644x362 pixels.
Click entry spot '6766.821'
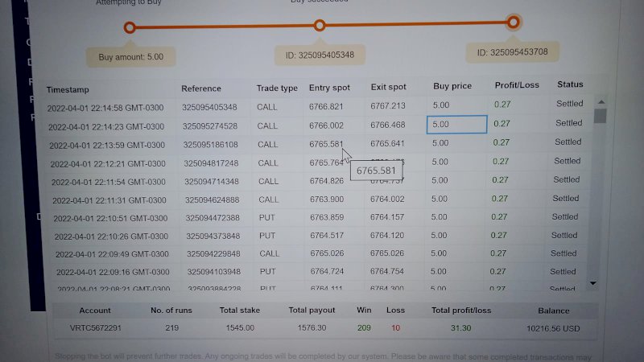tap(326, 106)
